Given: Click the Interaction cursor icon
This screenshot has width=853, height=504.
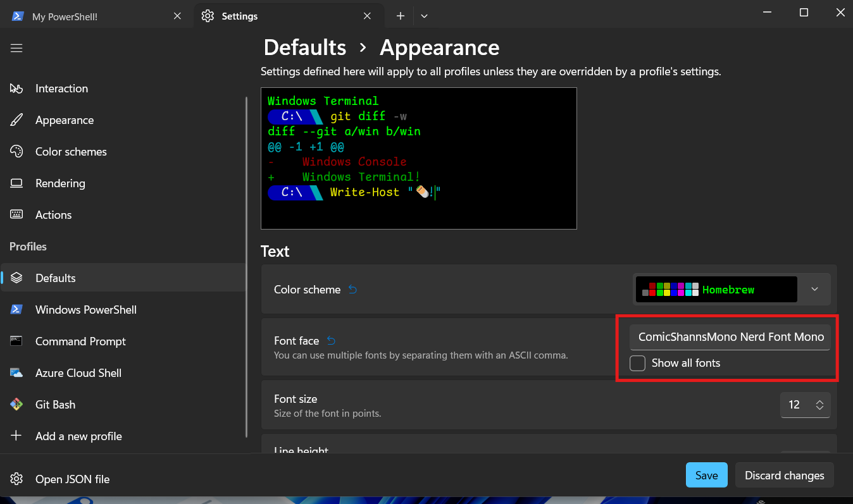Looking at the screenshot, I should 16,89.
